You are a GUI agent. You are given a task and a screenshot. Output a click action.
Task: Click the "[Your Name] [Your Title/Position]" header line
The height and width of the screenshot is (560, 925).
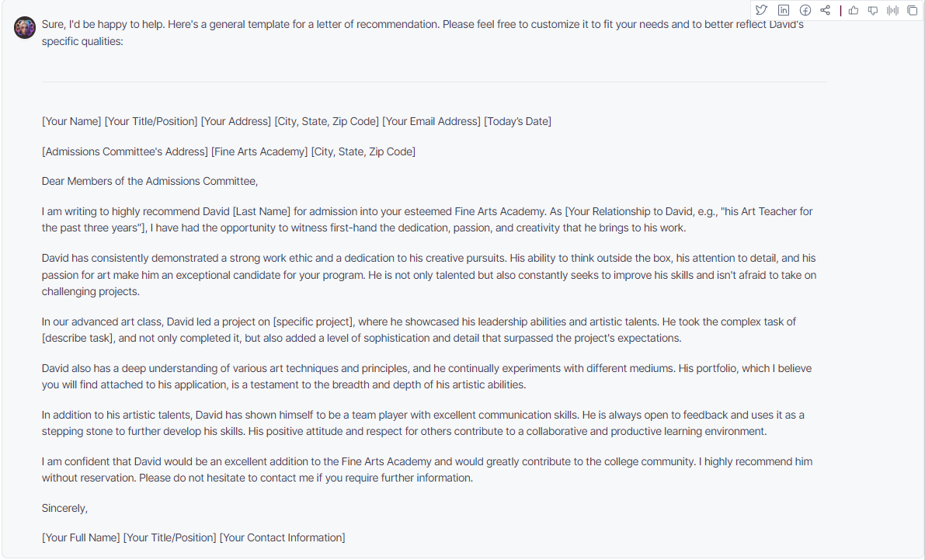[x=296, y=121]
